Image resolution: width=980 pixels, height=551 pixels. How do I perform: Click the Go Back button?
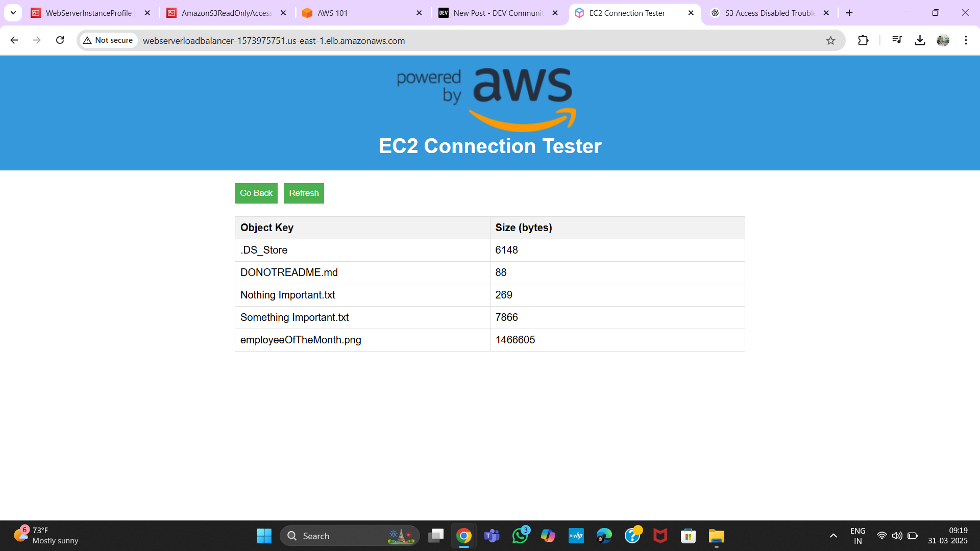pos(256,193)
